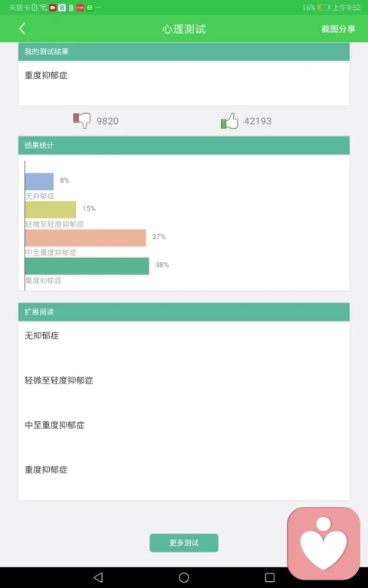Tap Android recent apps square
The height and width of the screenshot is (588, 368).
click(x=270, y=577)
